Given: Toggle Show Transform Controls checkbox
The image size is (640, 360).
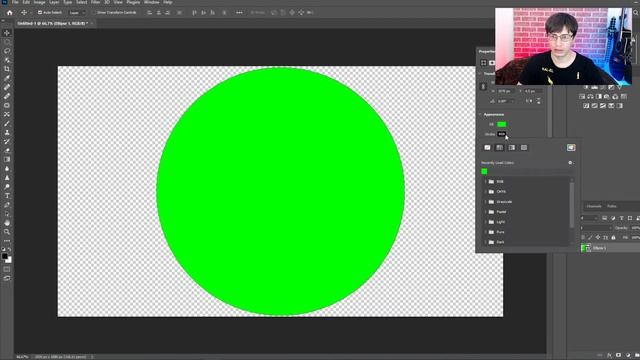Looking at the screenshot, I should click(x=94, y=13).
